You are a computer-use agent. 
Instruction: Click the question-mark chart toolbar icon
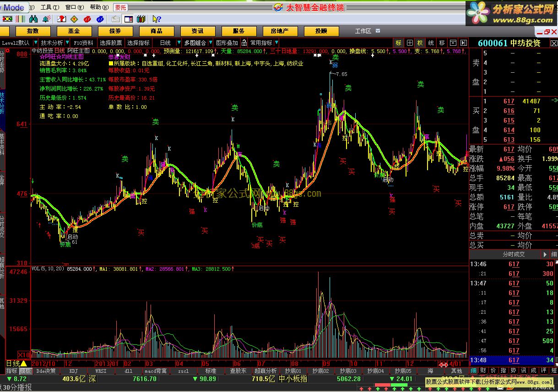[x=62, y=19]
